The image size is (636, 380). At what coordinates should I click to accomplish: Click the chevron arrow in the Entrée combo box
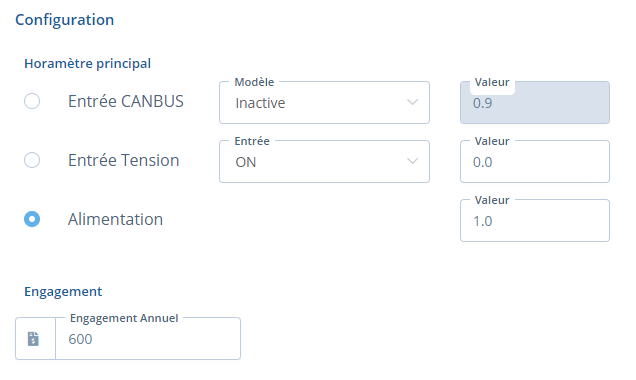tap(413, 161)
